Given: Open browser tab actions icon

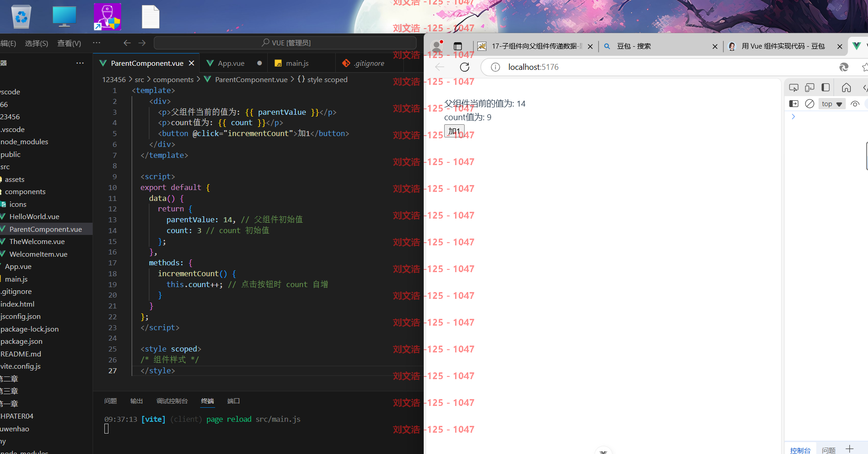Looking at the screenshot, I should point(458,46).
